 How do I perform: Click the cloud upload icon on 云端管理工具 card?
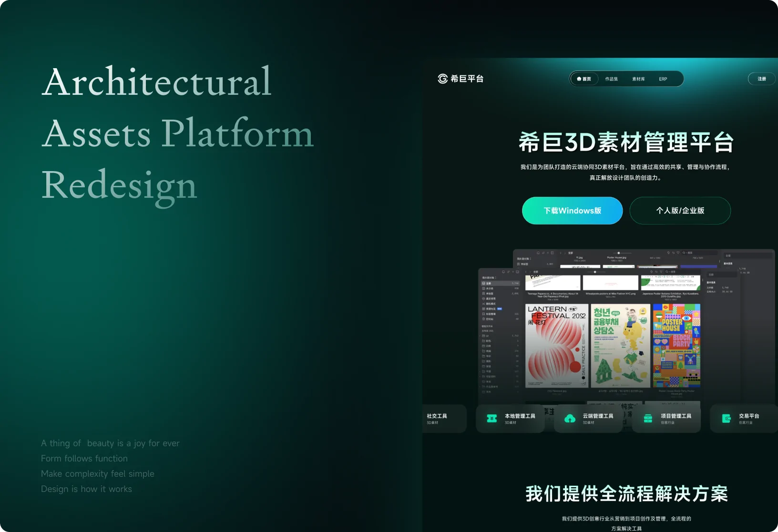[570, 419]
